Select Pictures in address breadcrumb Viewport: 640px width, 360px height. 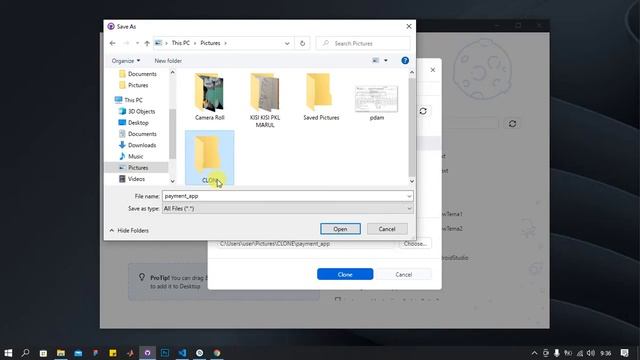210,43
